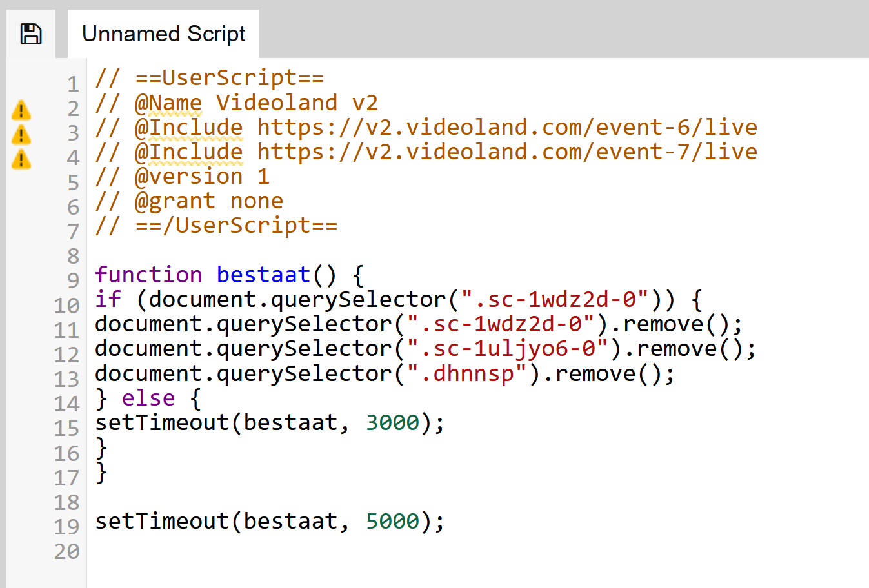The height and width of the screenshot is (588, 869).
Task: Click line number 20 in the gutter
Action: coord(66,551)
